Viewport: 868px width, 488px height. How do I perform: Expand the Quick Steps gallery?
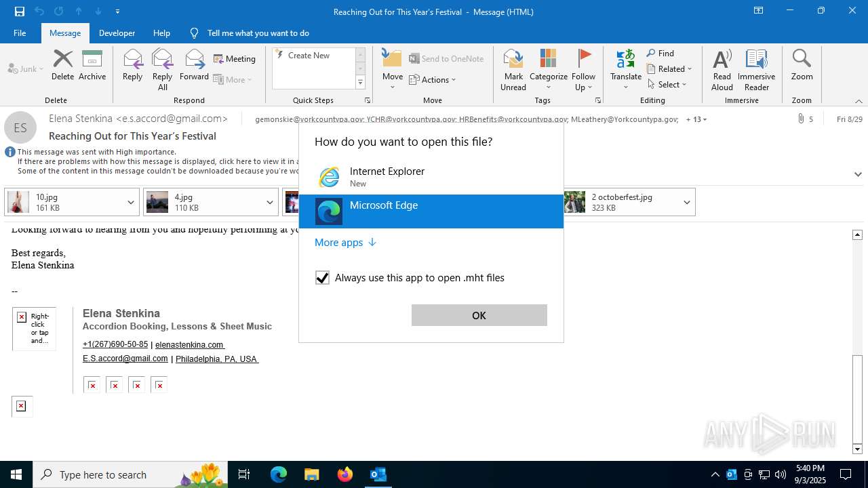coord(360,83)
